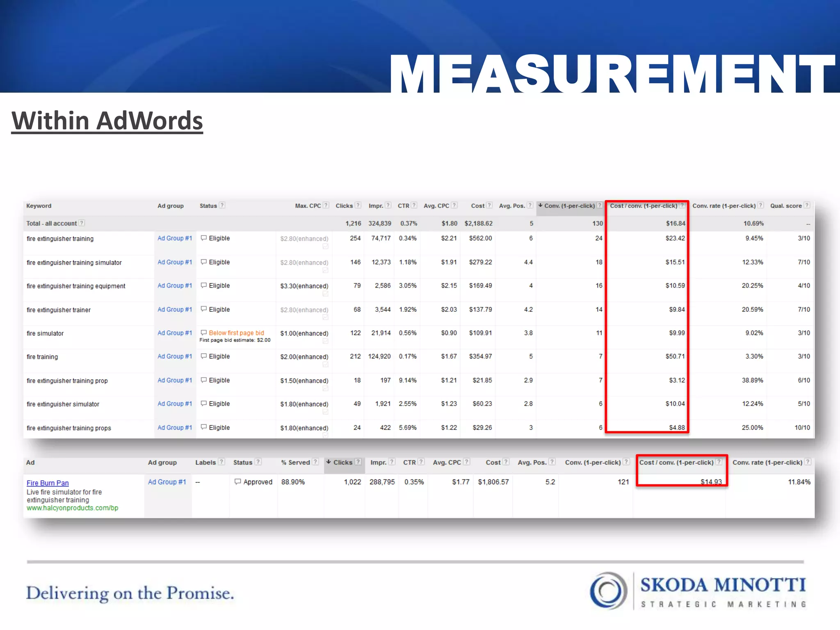Screen dimensions: 840x630
Task: Click help icon beside keyword table CTR header
Action: click(x=414, y=205)
